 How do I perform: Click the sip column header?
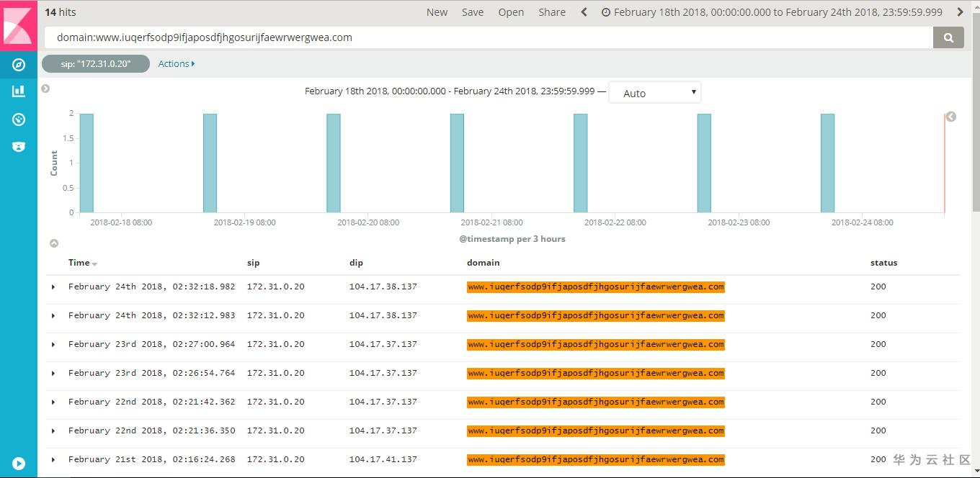coord(253,263)
